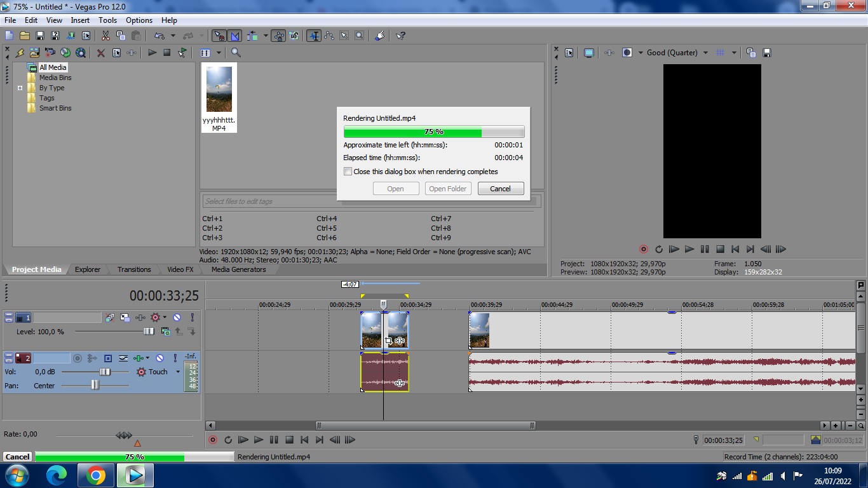868x488 pixels.
Task: Click the Windows Start button
Action: click(16, 475)
